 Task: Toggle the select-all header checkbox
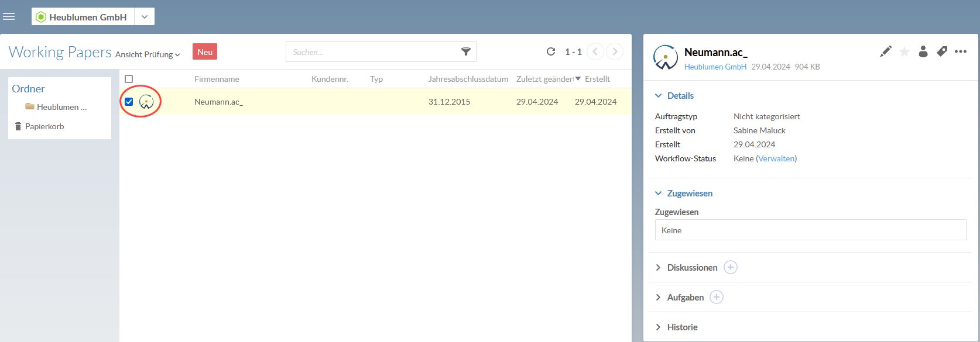[x=129, y=79]
